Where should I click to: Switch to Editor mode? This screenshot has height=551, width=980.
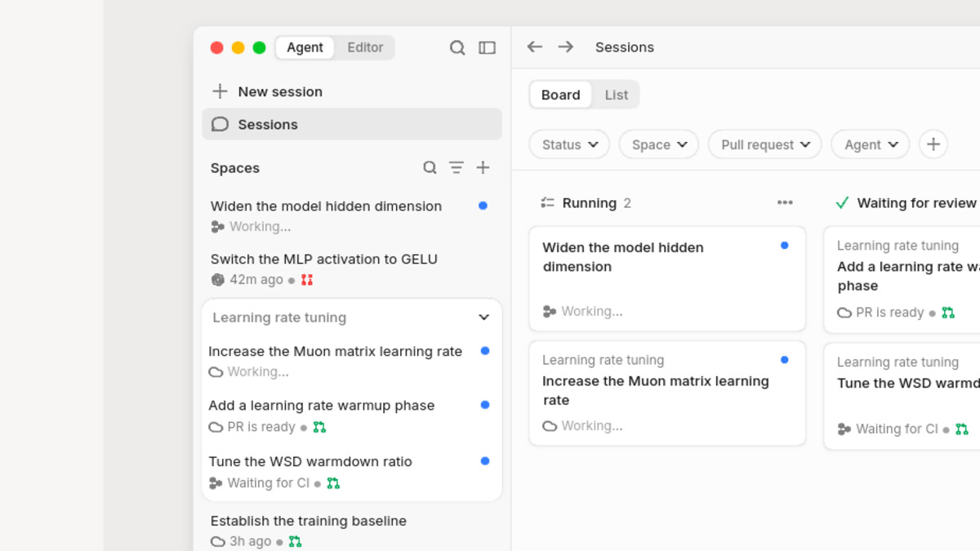(365, 47)
